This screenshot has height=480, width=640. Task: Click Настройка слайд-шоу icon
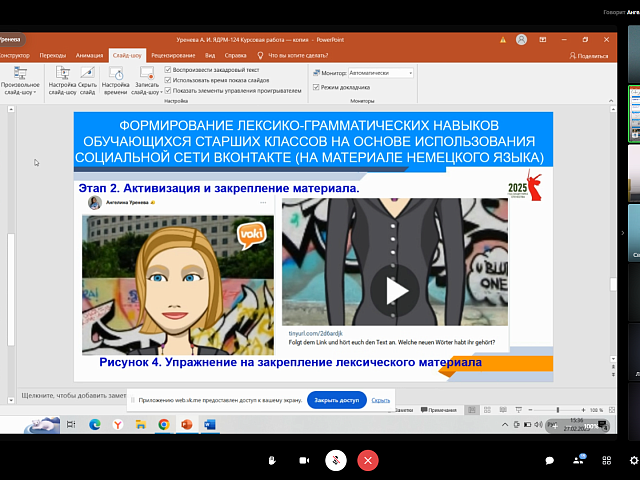[x=62, y=81]
